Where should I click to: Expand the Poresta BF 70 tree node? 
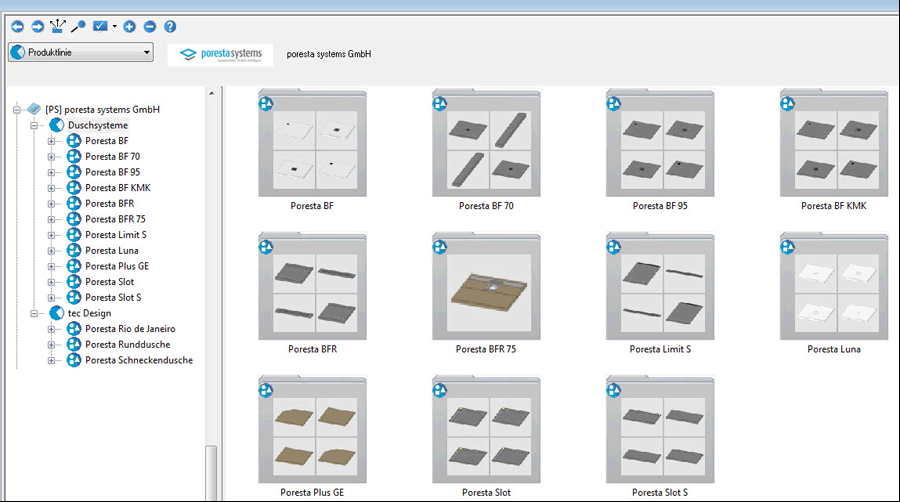[51, 156]
